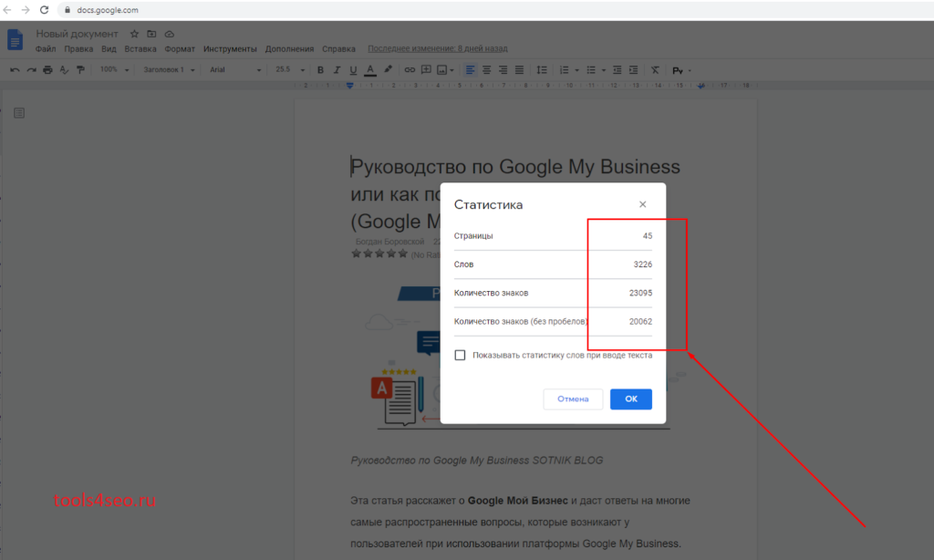Open the Вставка menu

(x=140, y=49)
